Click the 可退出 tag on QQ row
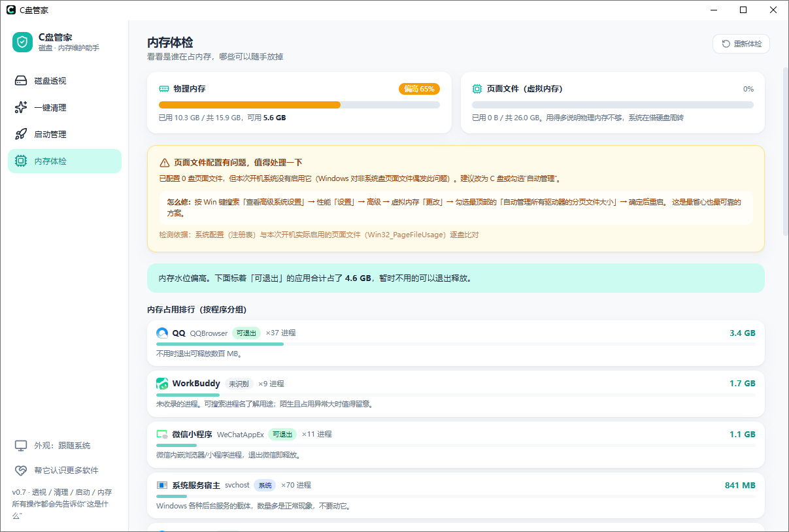789x532 pixels. 246,333
